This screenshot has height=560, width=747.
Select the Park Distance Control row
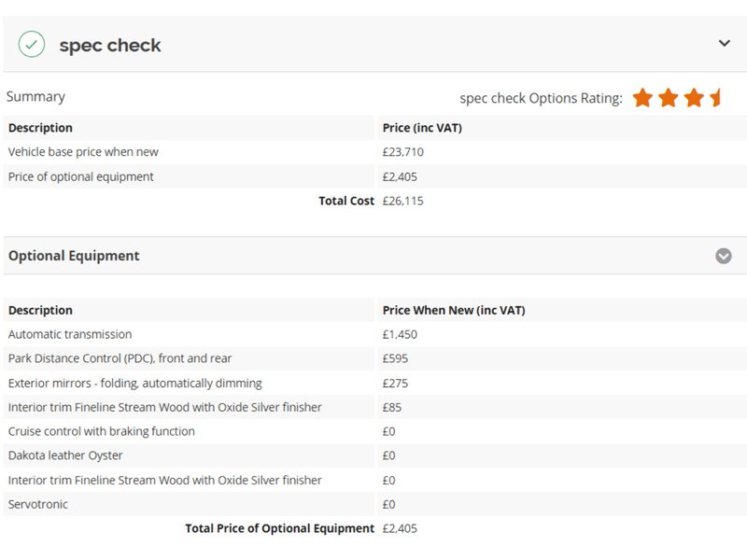tap(375, 358)
